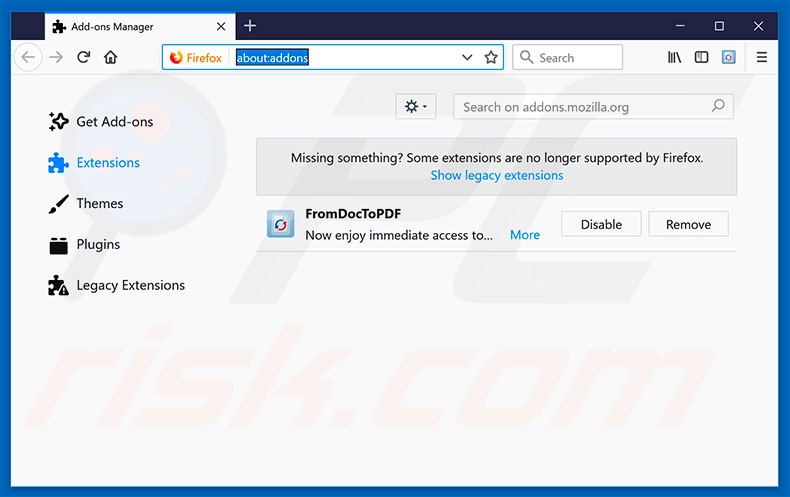Remove the FromDocToPDF extension
The height and width of the screenshot is (497, 790).
688,224
